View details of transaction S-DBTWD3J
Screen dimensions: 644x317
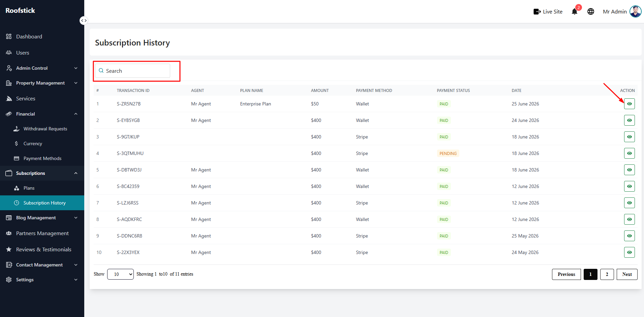(x=629, y=170)
